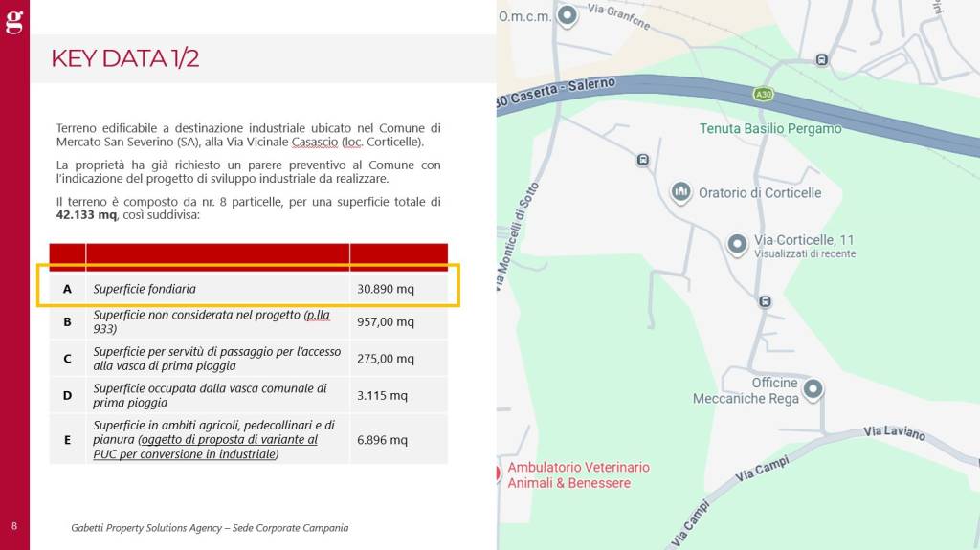Click the bus stop icon below Via Corticelle, 11
This screenshot has width=980, height=550.
click(x=765, y=302)
